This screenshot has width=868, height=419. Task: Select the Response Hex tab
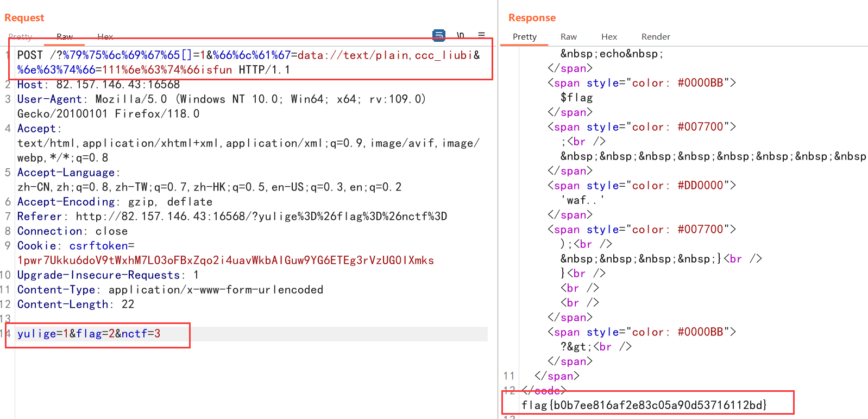(x=609, y=37)
